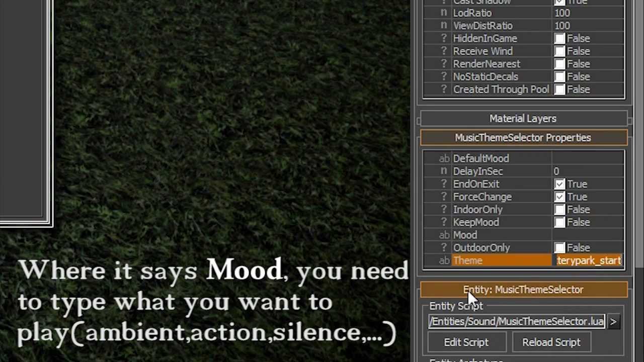The image size is (644, 362).
Task: Click the ? icon beside Receive Wind
Action: pos(444,51)
